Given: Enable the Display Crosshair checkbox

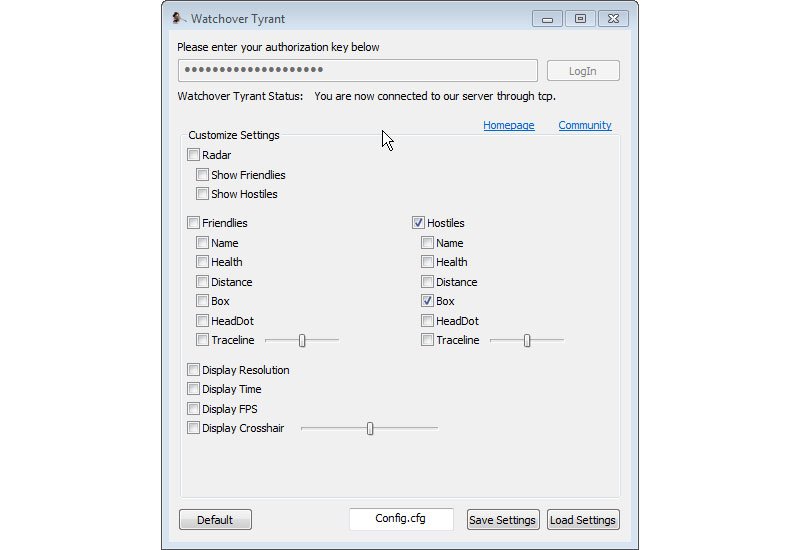Looking at the screenshot, I should [193, 428].
